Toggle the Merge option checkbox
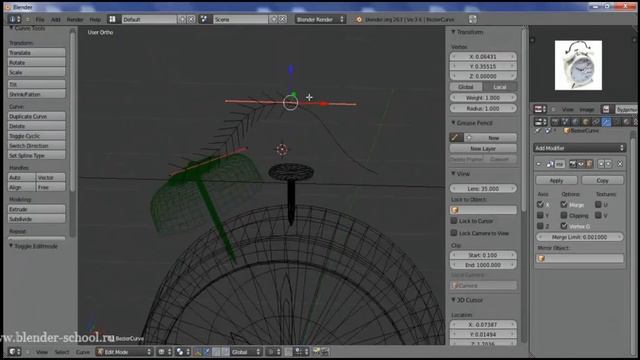This screenshot has height=360, width=640. point(564,204)
